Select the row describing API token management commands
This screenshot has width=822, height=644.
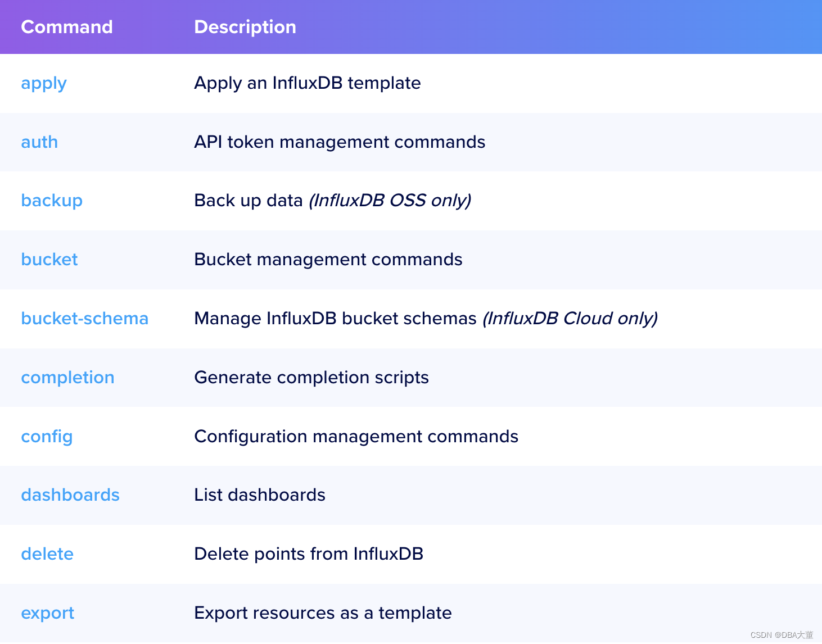click(x=340, y=142)
